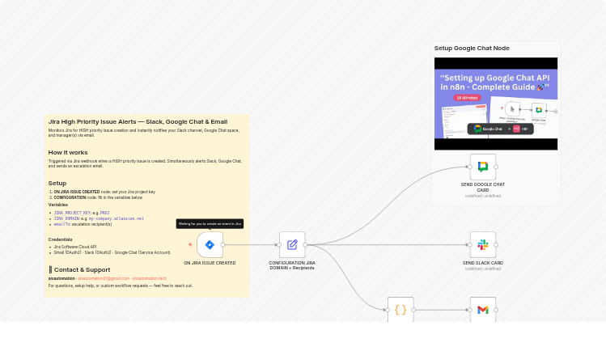Click the Google Chat node input connector
Image resolution: width=606 pixels, height=364 pixels.
pos(470,167)
